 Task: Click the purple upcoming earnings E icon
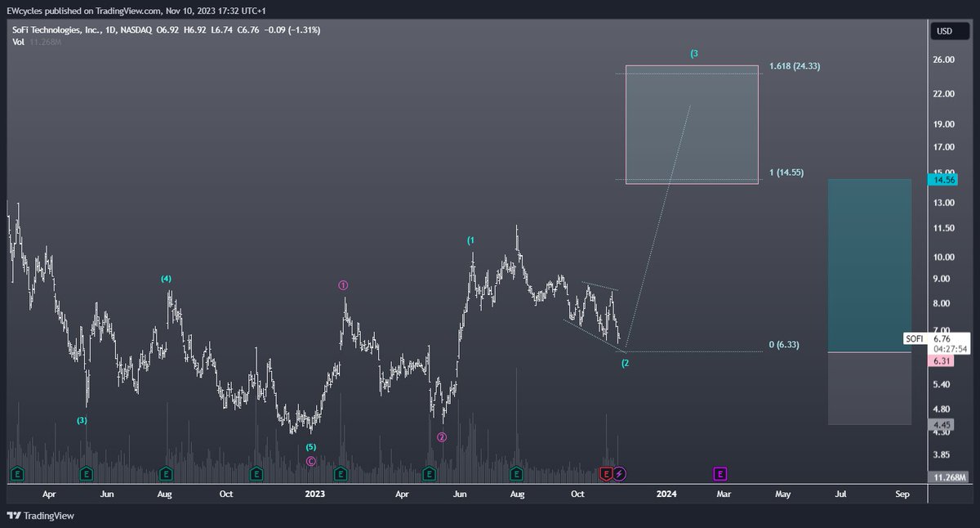(x=720, y=473)
